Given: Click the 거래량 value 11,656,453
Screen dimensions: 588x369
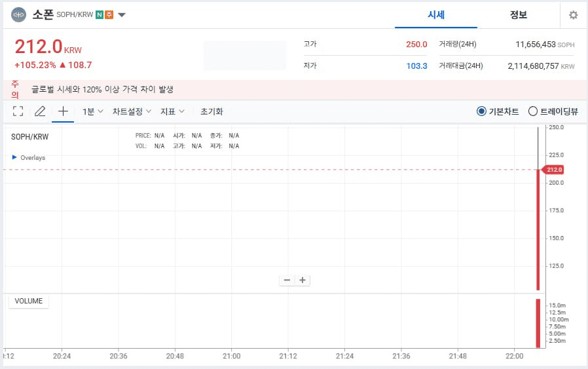Looking at the screenshot, I should click(535, 45).
